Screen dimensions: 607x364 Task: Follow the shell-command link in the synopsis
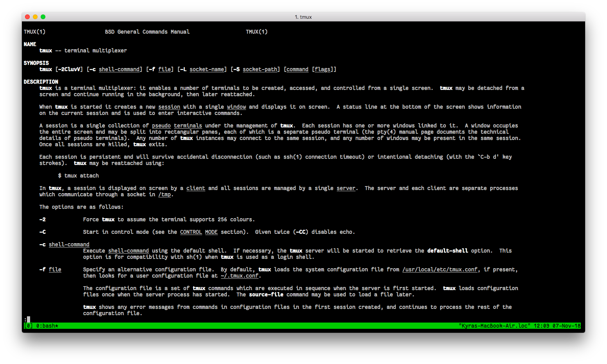coord(120,69)
